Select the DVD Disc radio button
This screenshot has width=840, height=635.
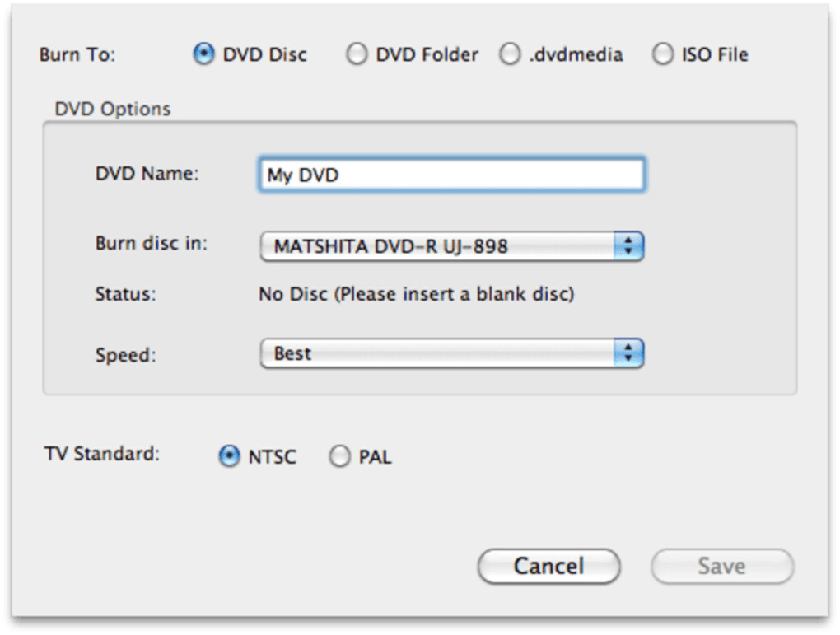(x=203, y=55)
